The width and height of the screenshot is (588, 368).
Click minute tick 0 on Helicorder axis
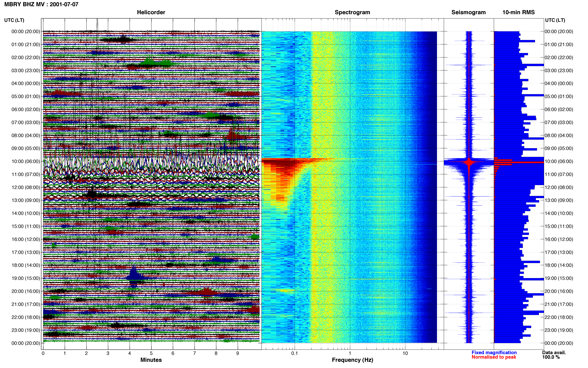pos(43,353)
